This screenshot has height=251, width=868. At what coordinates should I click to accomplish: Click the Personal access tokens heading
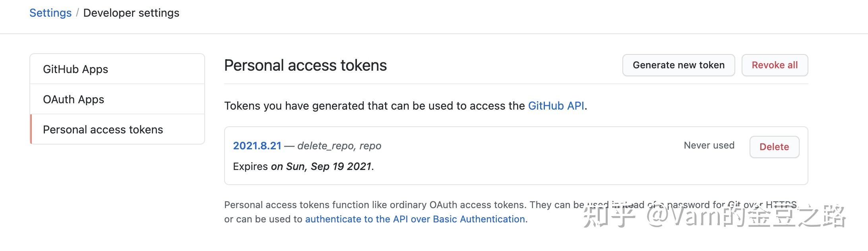[x=305, y=65]
